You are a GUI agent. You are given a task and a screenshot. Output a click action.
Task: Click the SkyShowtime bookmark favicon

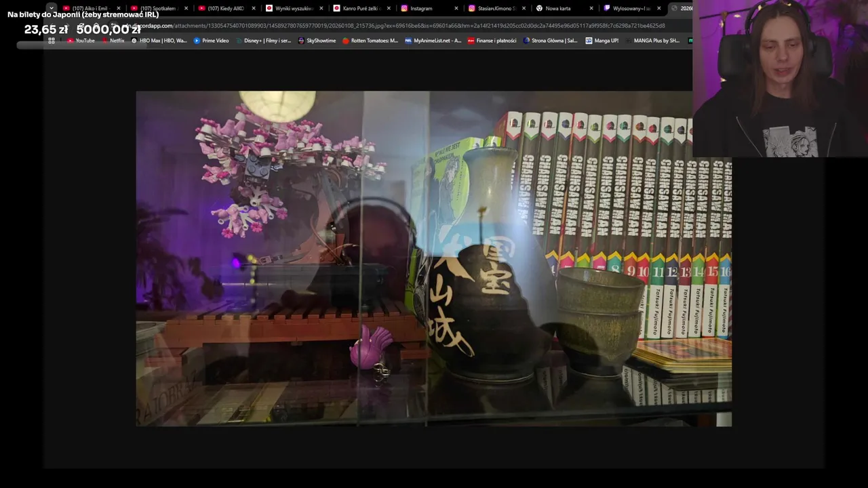301,41
